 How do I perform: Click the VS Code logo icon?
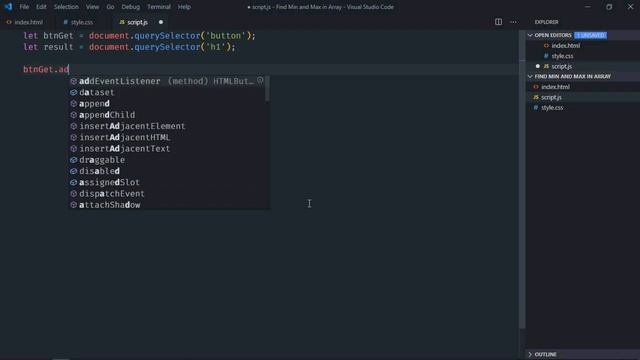8,7
